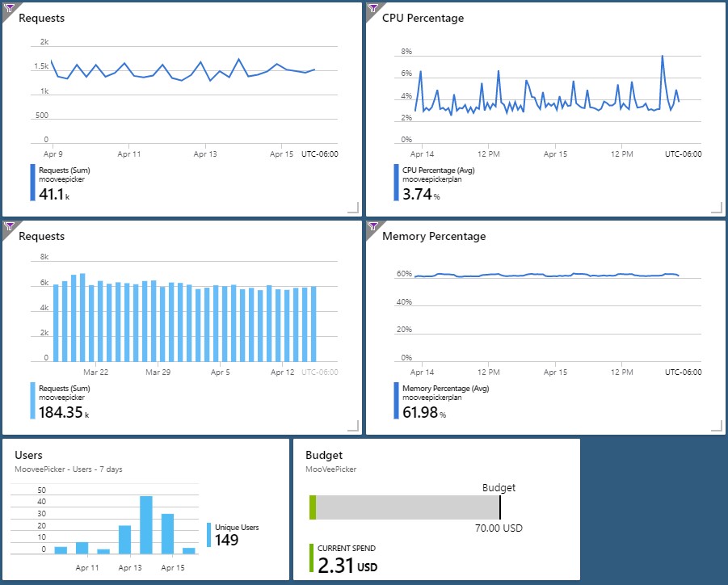This screenshot has width=728, height=585.
Task: Click the green current spend bar segment
Action: click(313, 507)
